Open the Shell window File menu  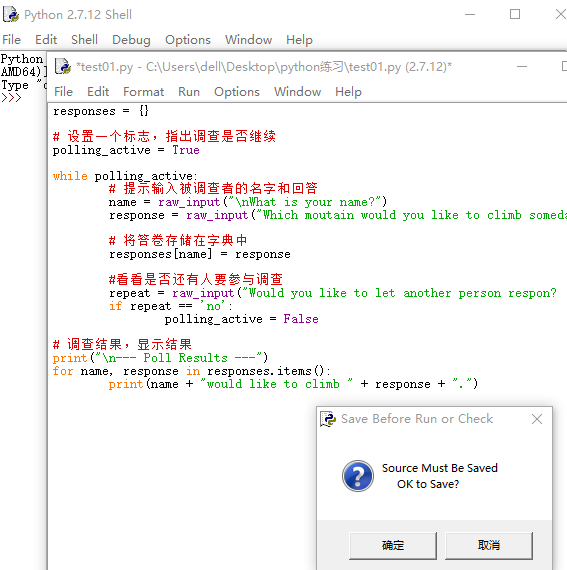(12, 40)
